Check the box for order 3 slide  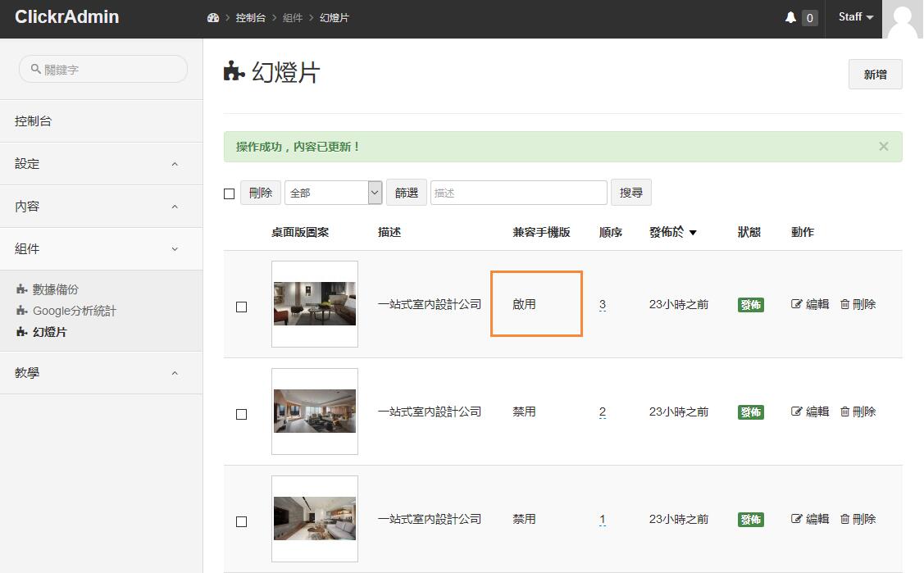point(242,307)
